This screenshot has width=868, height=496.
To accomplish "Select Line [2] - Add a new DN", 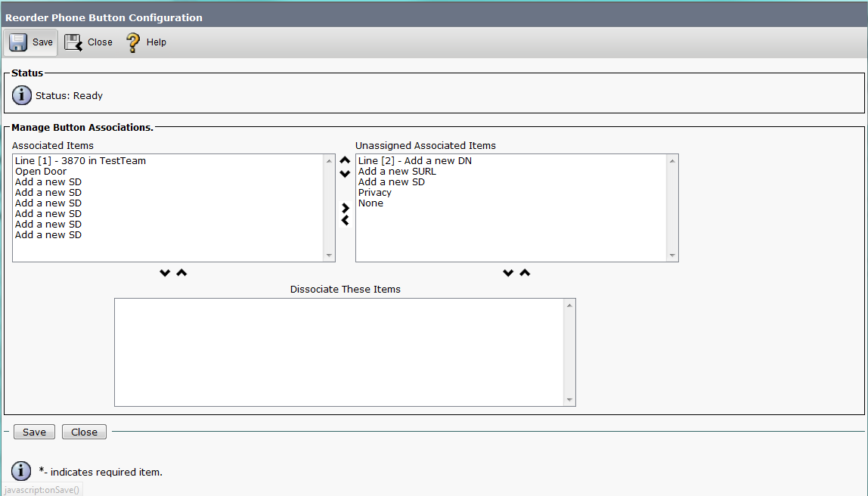I will tap(414, 161).
